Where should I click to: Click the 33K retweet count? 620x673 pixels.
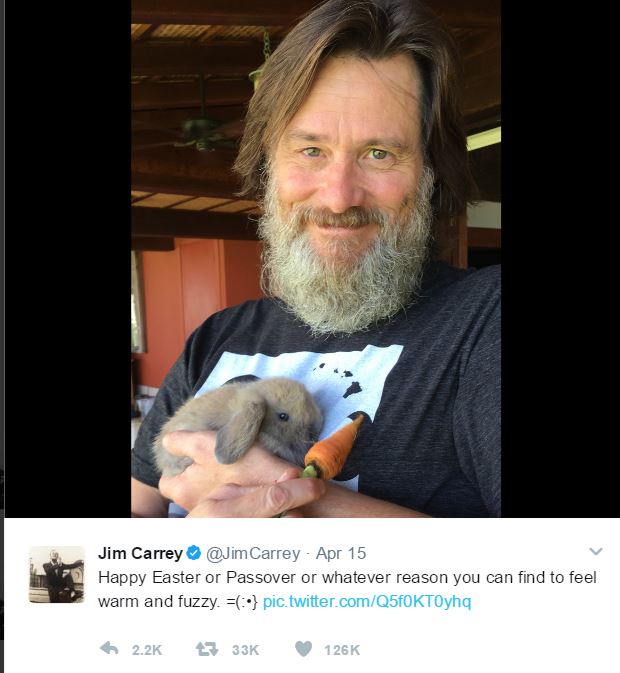[245, 650]
